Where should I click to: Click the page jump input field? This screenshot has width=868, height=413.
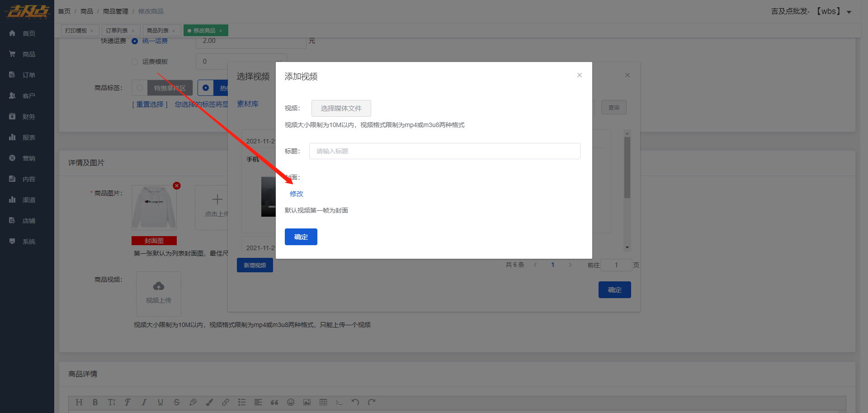click(x=616, y=265)
